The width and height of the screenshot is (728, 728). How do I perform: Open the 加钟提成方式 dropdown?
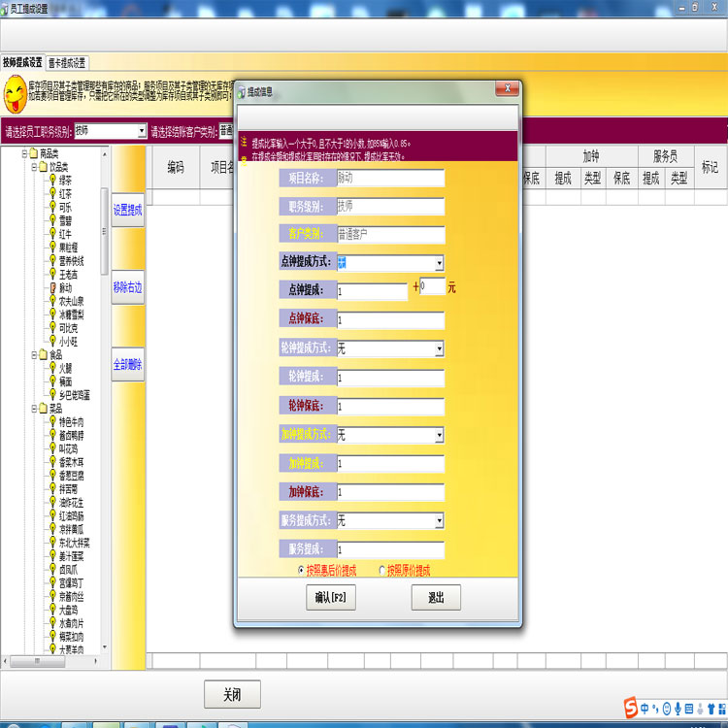439,435
